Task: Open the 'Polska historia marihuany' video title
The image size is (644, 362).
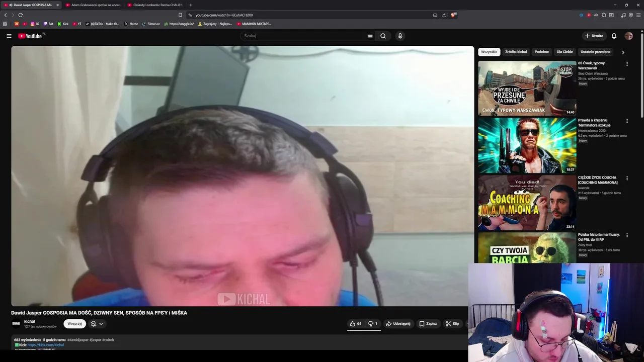Action: point(599,237)
